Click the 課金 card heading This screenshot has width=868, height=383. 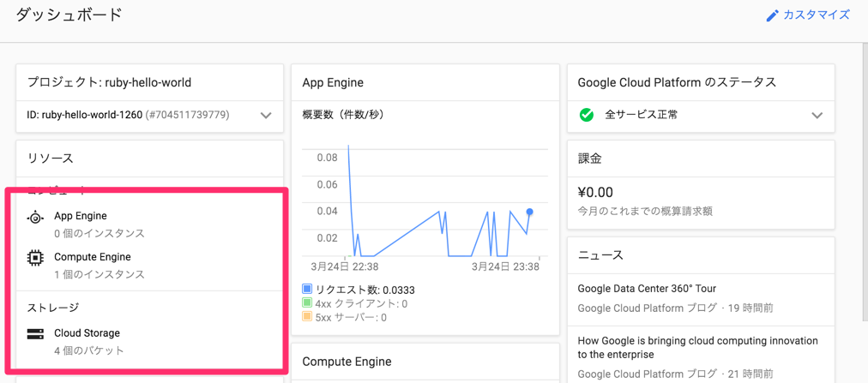point(589,159)
